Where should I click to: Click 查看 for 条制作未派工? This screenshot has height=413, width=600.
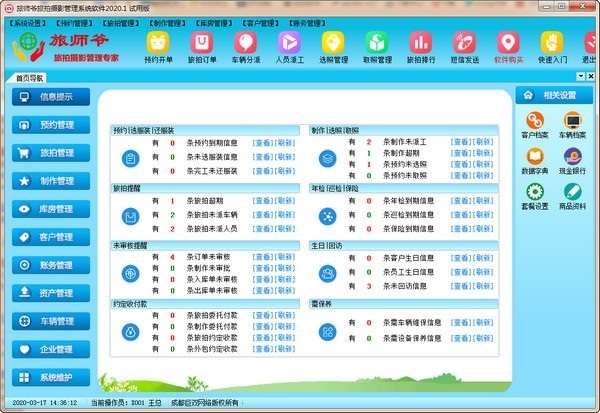[461, 142]
